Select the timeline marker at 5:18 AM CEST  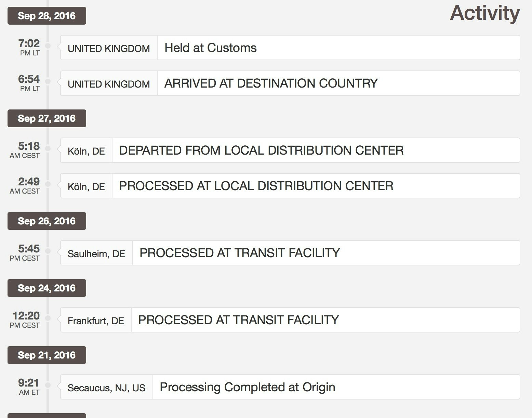pyautogui.click(x=48, y=148)
